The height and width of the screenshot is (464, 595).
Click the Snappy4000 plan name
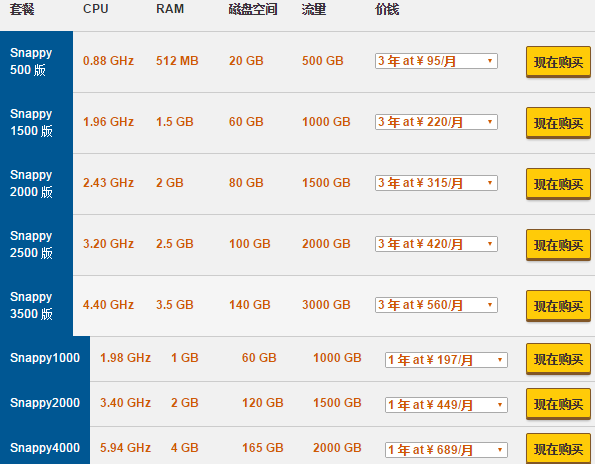coord(45,448)
